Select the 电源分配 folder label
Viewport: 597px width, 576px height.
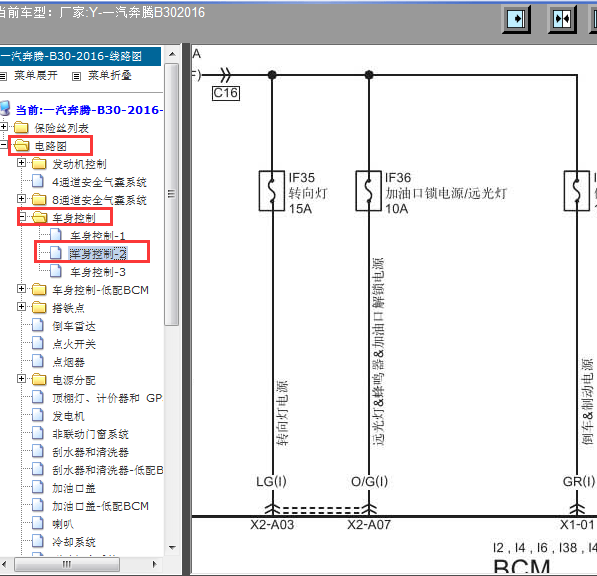74,380
